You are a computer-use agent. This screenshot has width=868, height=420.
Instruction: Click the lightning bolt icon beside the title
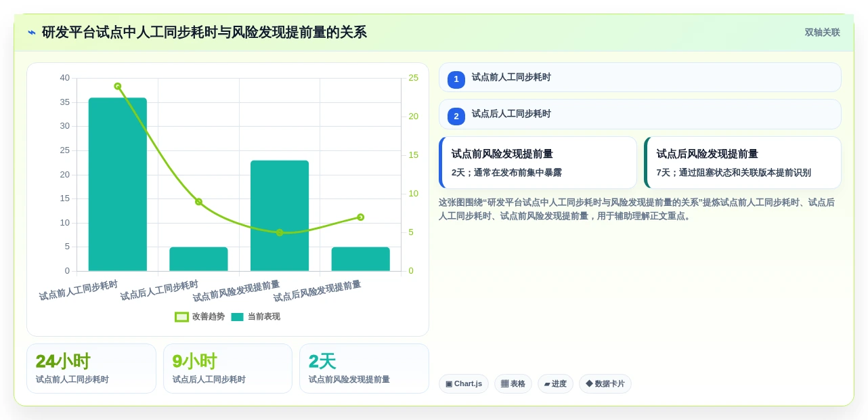32,33
